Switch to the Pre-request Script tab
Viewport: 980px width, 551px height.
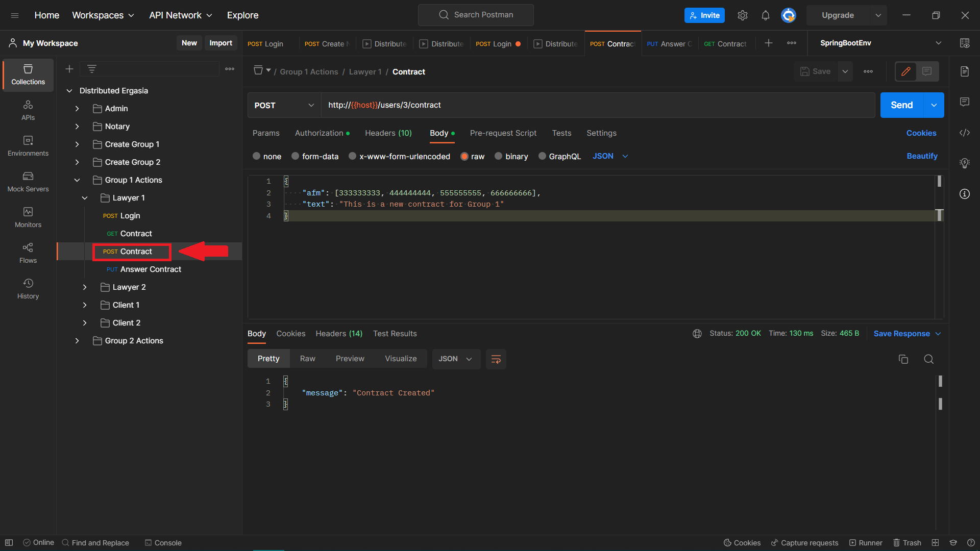503,133
